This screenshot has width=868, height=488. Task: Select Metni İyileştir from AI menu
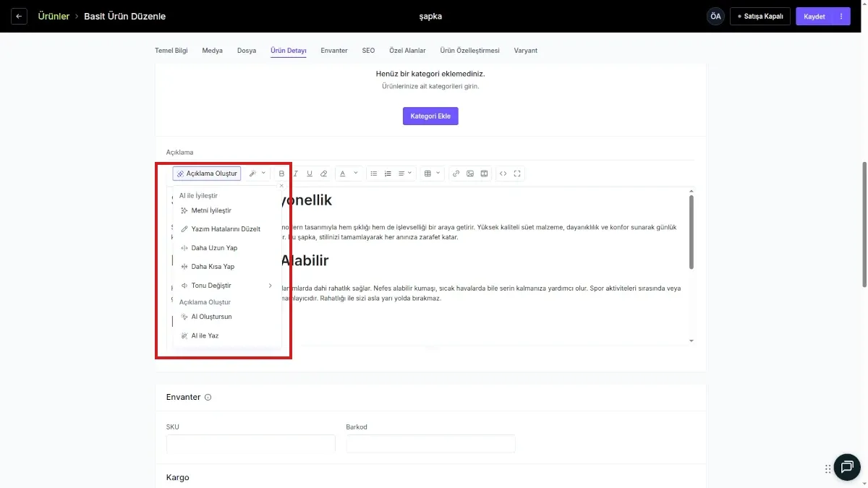(x=211, y=210)
